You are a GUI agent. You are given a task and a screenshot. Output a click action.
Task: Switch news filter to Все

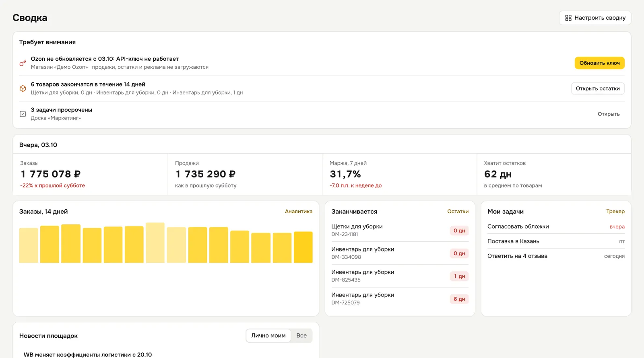point(301,335)
